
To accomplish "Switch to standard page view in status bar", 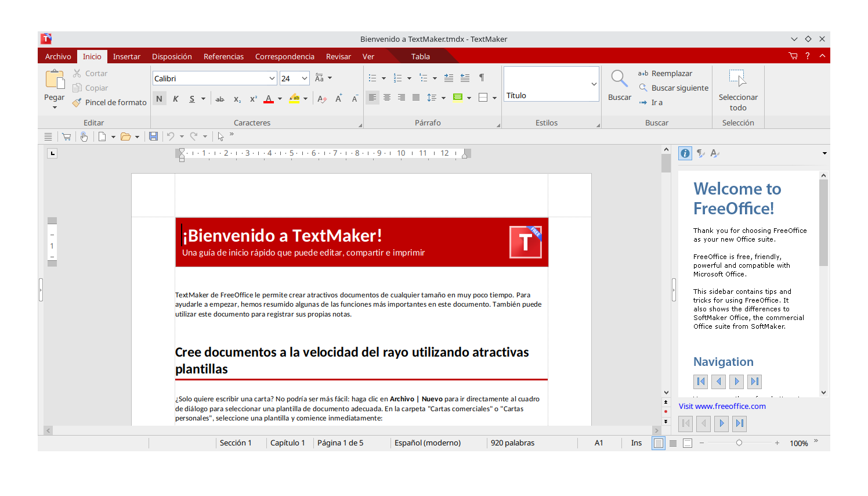I will pyautogui.click(x=659, y=443).
